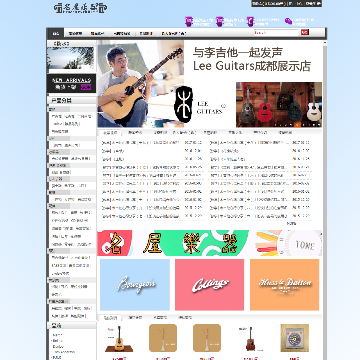Screen dimensions: 360x360
Task: Open the photo of guitars hanging on a wall
Action: coord(279,105)
